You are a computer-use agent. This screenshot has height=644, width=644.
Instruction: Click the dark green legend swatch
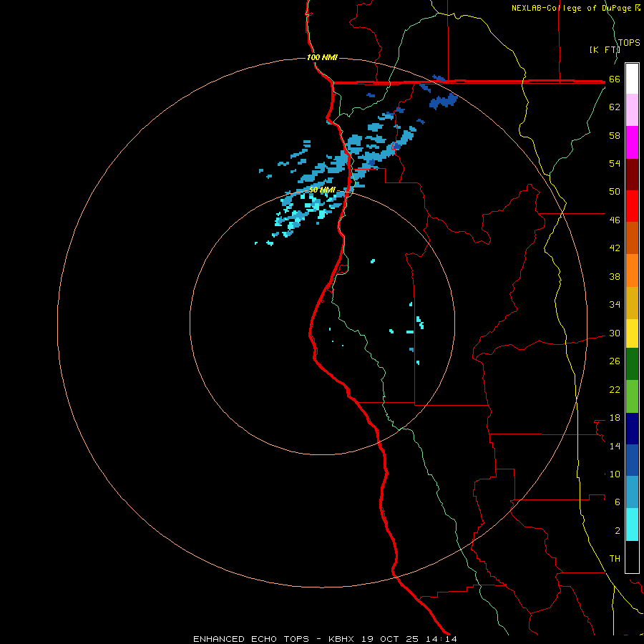coord(632,364)
